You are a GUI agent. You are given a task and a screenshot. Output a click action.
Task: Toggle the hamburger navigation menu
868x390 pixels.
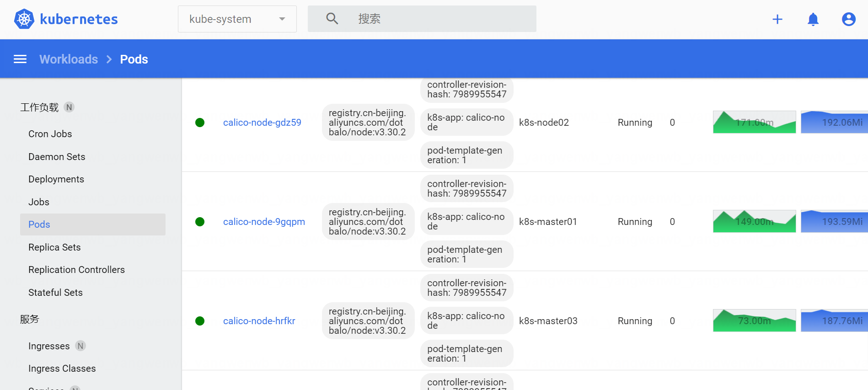coord(20,59)
